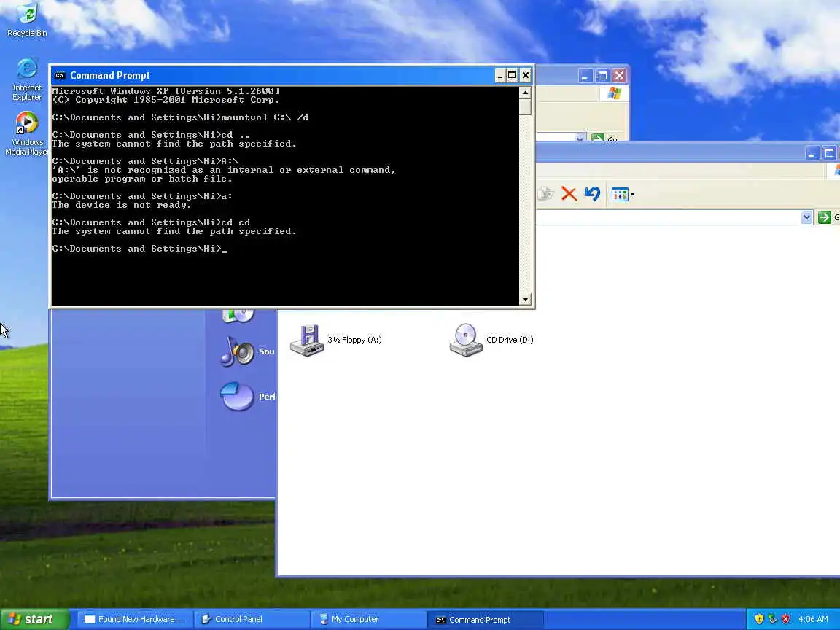The height and width of the screenshot is (630, 840).
Task: Click inside the My Computer address field
Action: pyautogui.click(x=669, y=217)
